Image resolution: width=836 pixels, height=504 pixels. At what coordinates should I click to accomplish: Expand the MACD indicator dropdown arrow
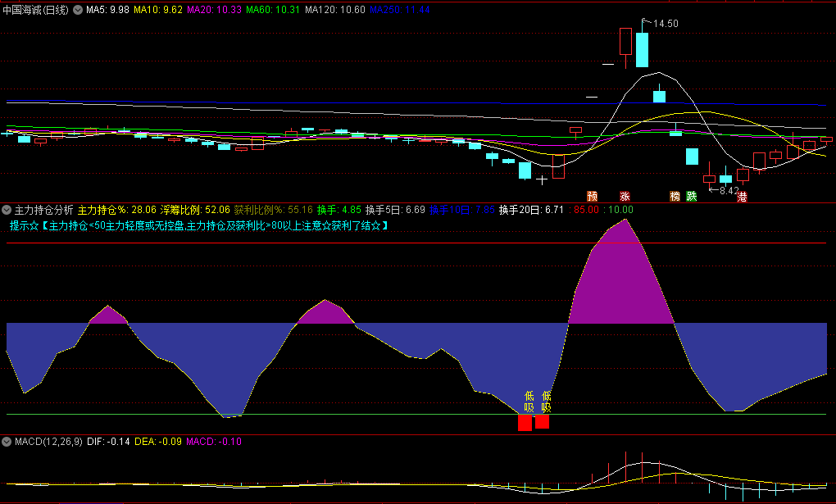coord(7,442)
